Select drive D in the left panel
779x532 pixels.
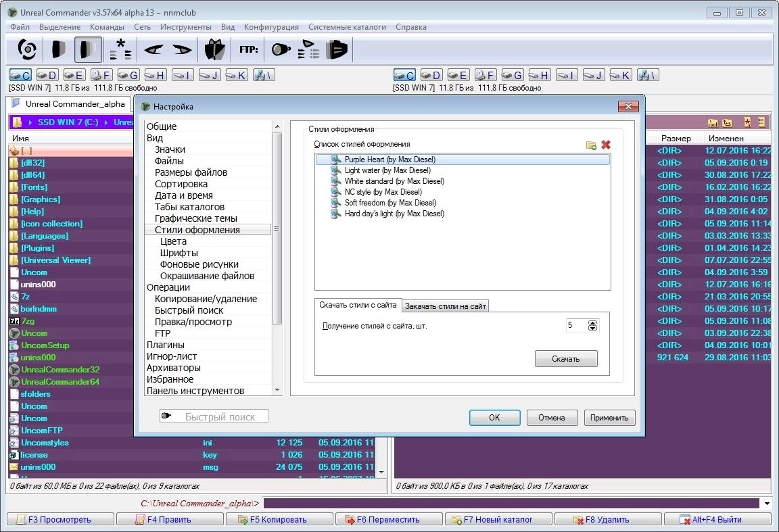click(47, 75)
